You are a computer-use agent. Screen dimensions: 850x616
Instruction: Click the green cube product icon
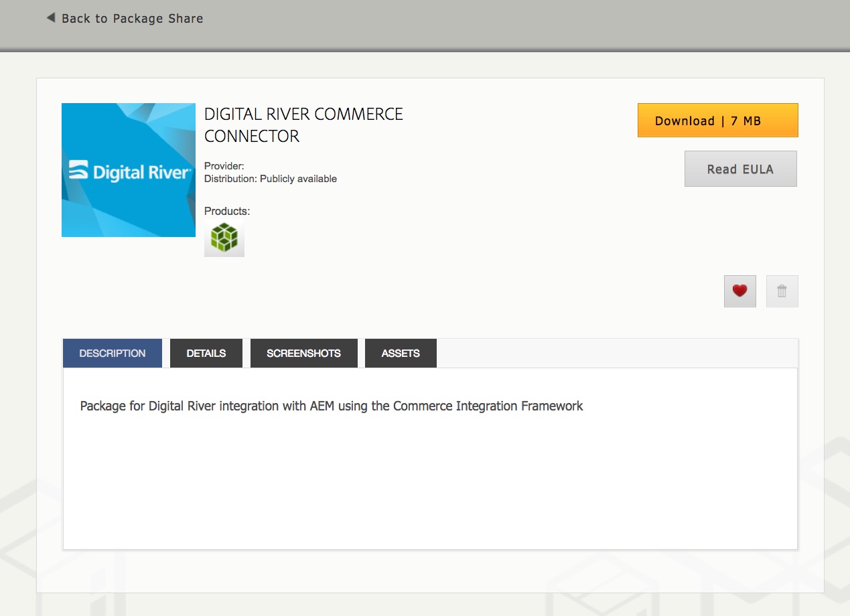(224, 238)
